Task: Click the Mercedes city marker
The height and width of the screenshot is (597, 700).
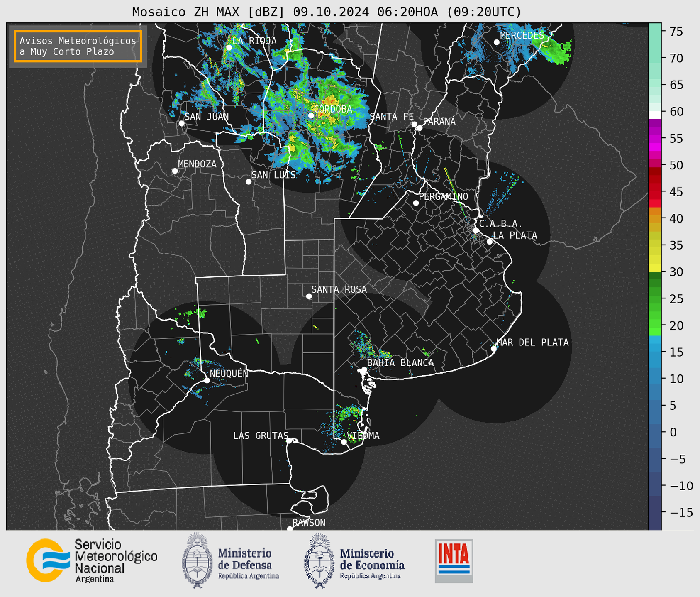Action: 496,42
